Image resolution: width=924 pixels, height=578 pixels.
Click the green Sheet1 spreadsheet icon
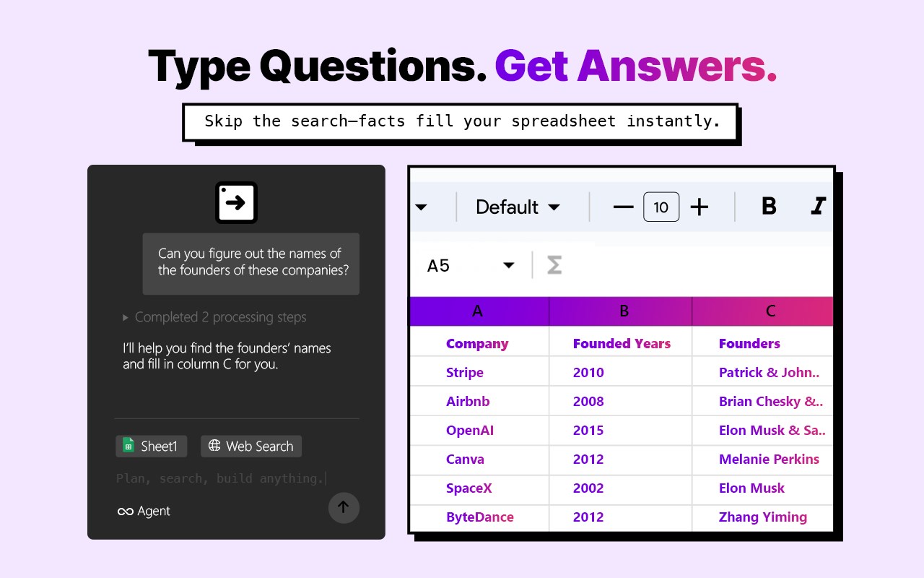[x=128, y=446]
